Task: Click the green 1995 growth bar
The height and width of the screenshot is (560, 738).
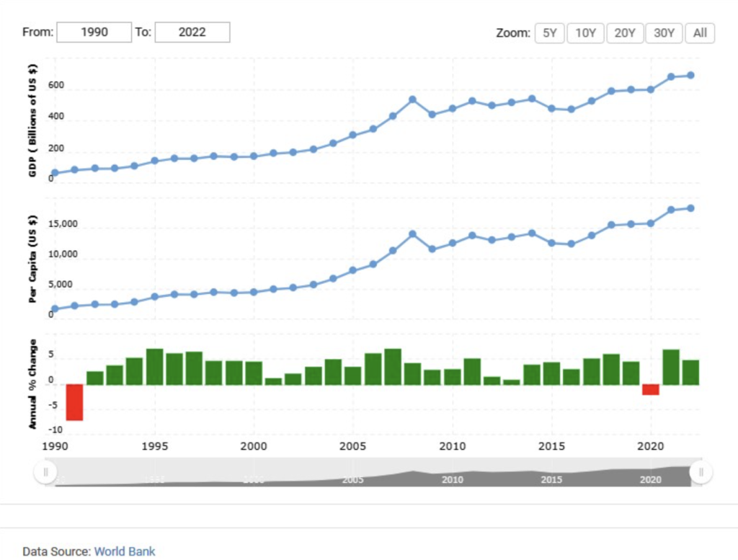Action: pos(154,367)
